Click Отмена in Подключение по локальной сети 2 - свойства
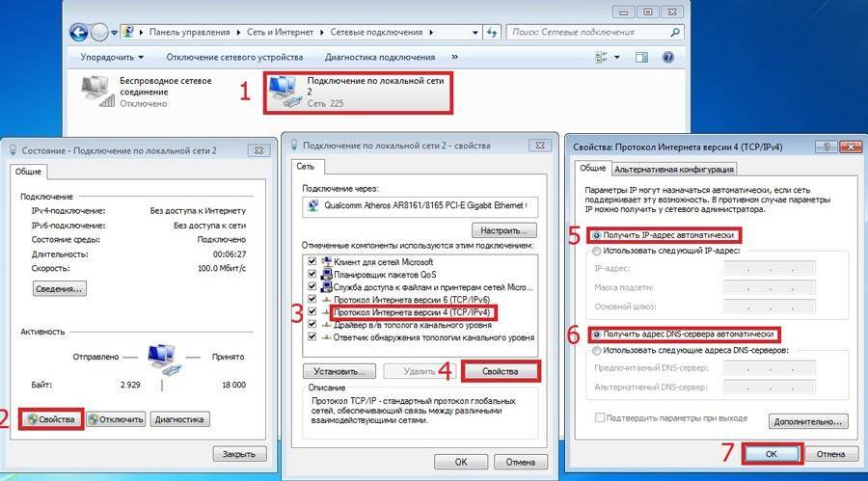 [521, 462]
